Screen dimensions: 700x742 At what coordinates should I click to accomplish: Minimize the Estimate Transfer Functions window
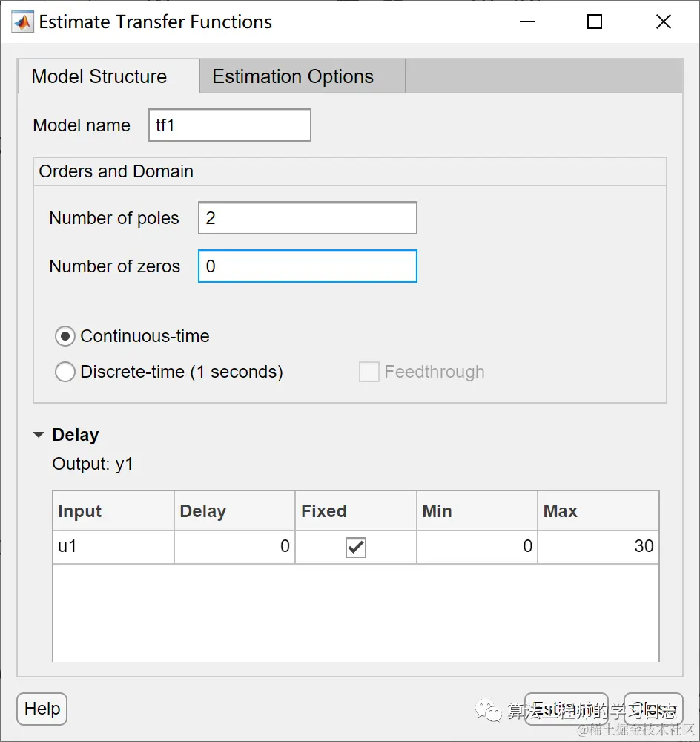coord(527,22)
